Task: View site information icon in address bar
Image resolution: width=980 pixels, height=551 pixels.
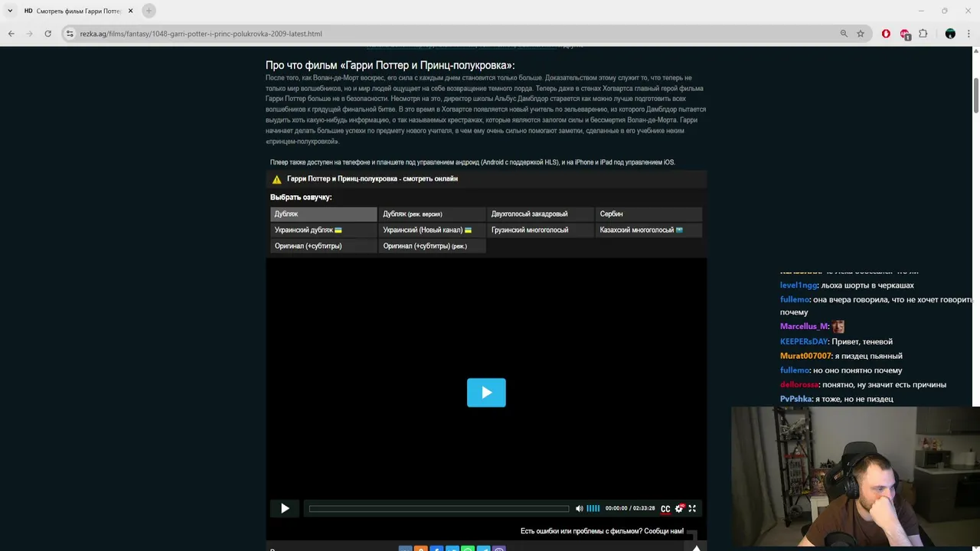Action: (70, 34)
